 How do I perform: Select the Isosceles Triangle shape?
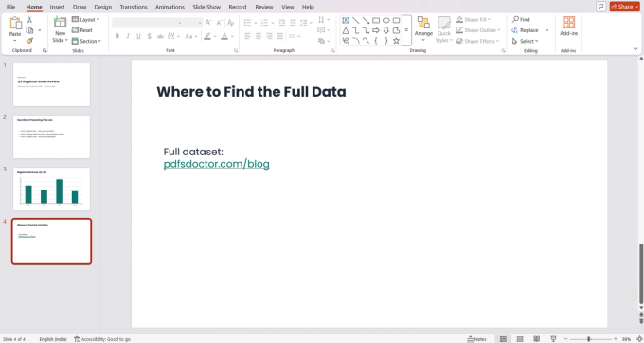(x=346, y=30)
